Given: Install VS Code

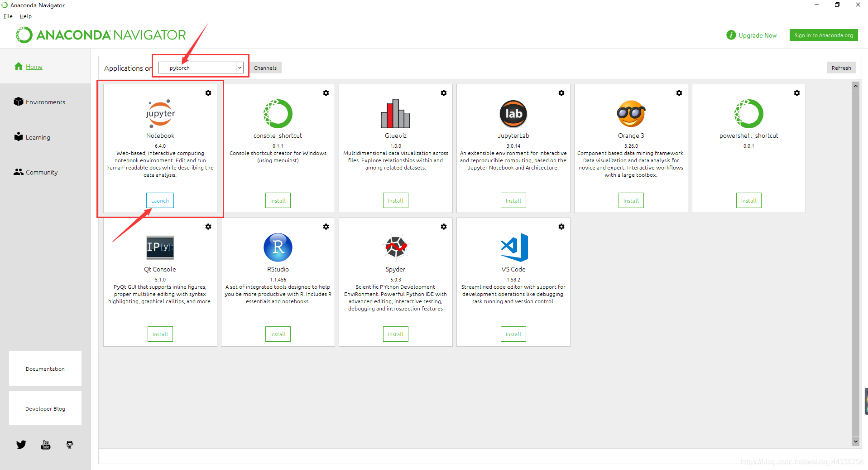Looking at the screenshot, I should pos(513,334).
